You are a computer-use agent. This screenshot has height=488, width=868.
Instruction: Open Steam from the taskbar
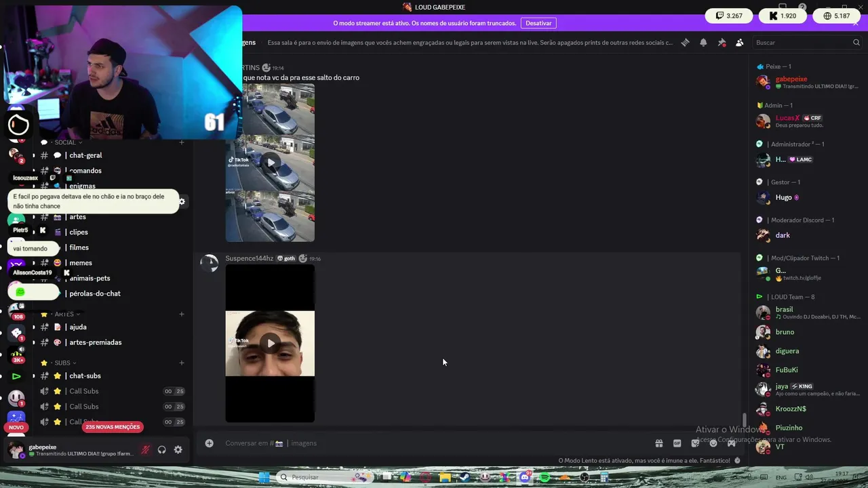point(465,477)
